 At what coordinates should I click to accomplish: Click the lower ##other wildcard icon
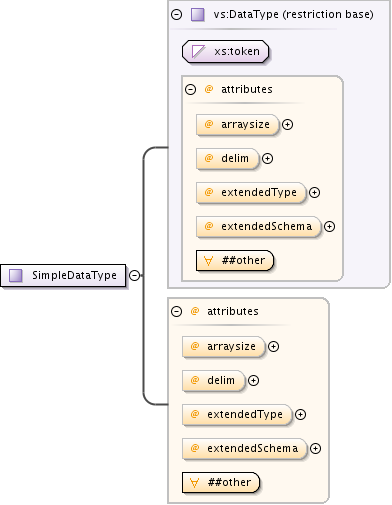[194, 483]
